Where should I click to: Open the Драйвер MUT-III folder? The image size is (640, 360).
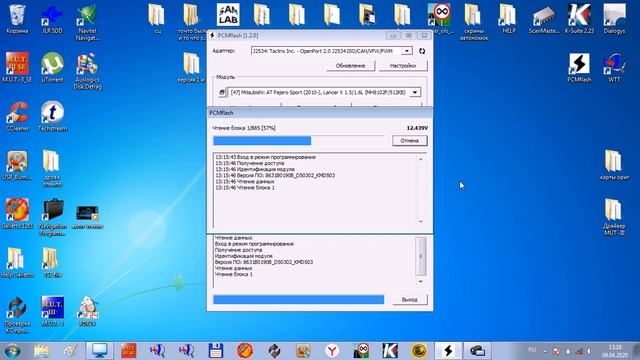click(614, 217)
